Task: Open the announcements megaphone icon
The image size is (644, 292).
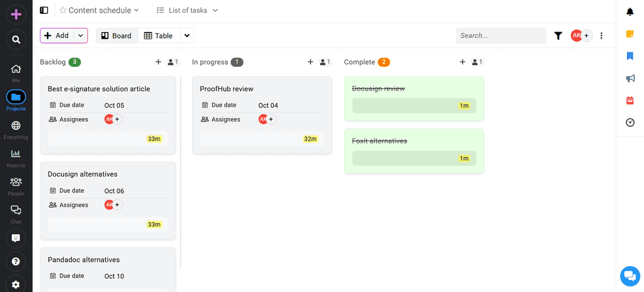Action: pos(630,78)
